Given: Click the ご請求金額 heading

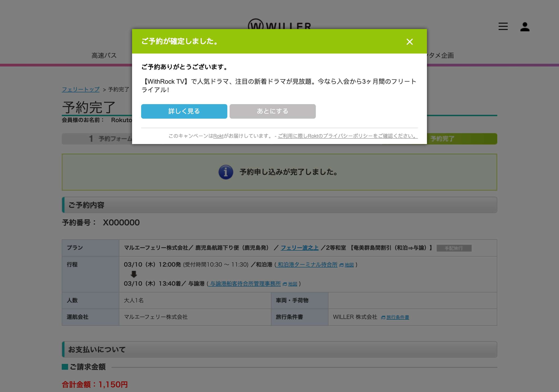Looking at the screenshot, I should pos(88,367).
